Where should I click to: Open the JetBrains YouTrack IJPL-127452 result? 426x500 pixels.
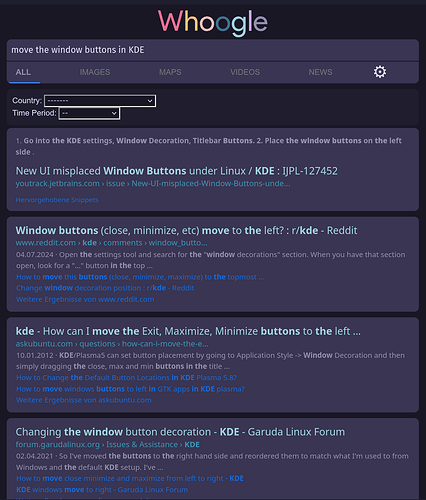pyautogui.click(x=176, y=171)
